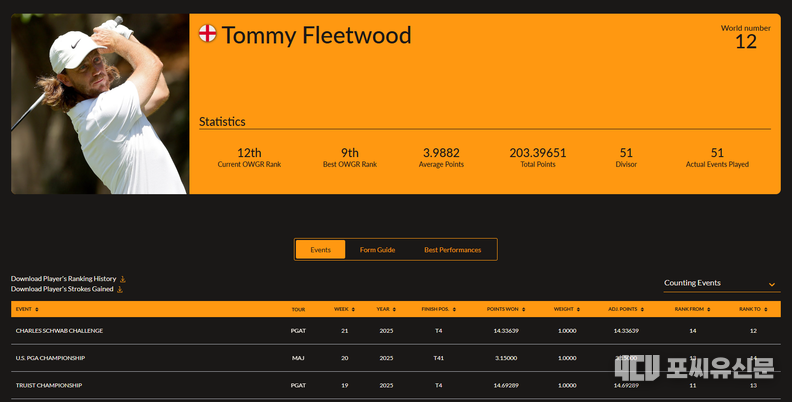Viewport: 792px width, 402px height.
Task: Click the TOUR column header
Action: click(x=298, y=309)
